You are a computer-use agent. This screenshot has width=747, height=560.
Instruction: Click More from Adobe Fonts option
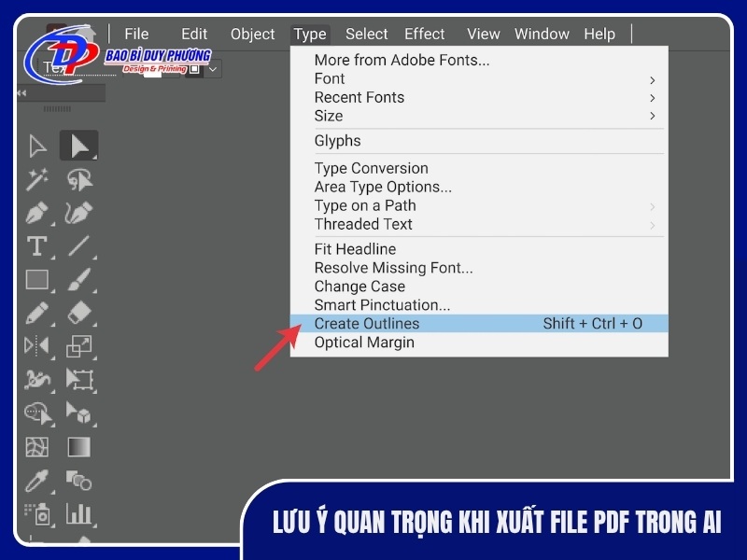[403, 60]
